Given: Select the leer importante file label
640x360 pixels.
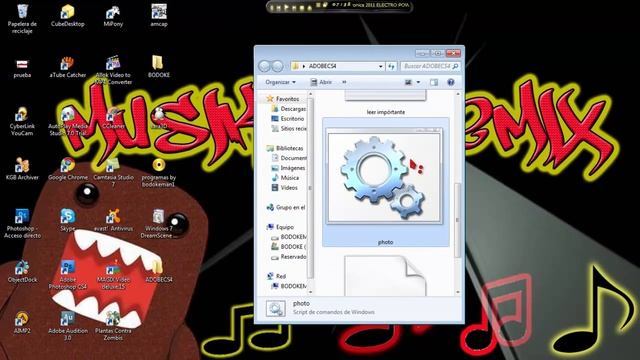Looking at the screenshot, I should (386, 112).
